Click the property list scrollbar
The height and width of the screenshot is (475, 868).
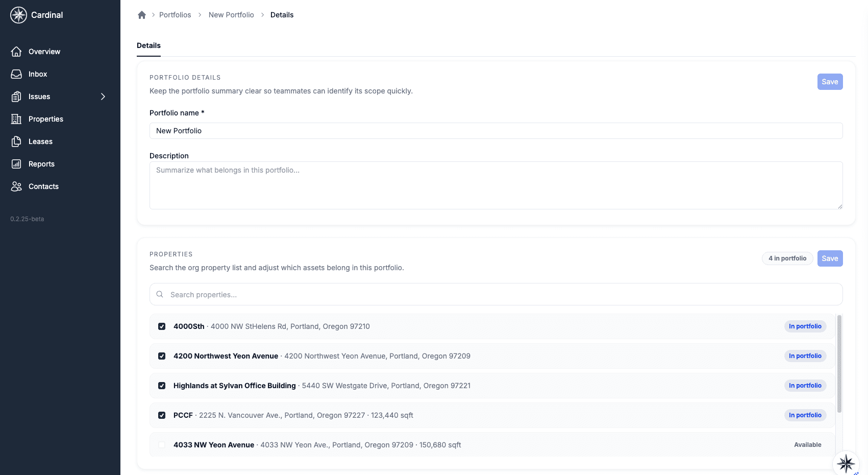coord(839,364)
